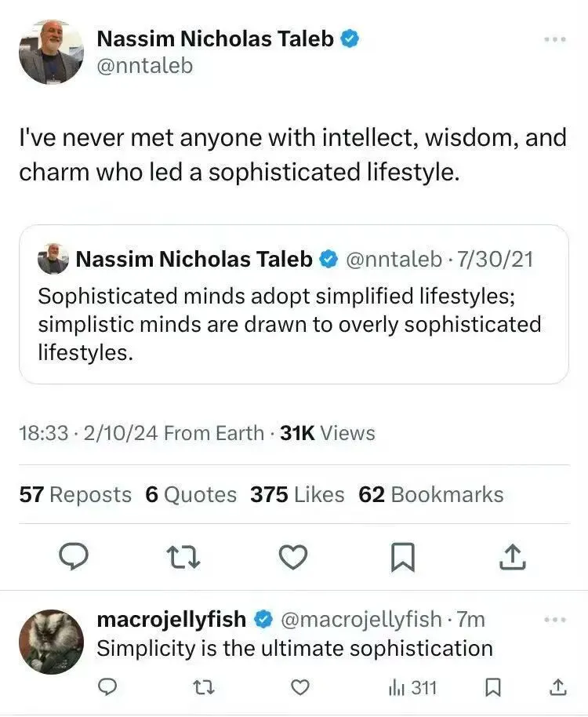Bookmark the main Taleb tweet
The width and height of the screenshot is (588, 717).
coord(402,557)
